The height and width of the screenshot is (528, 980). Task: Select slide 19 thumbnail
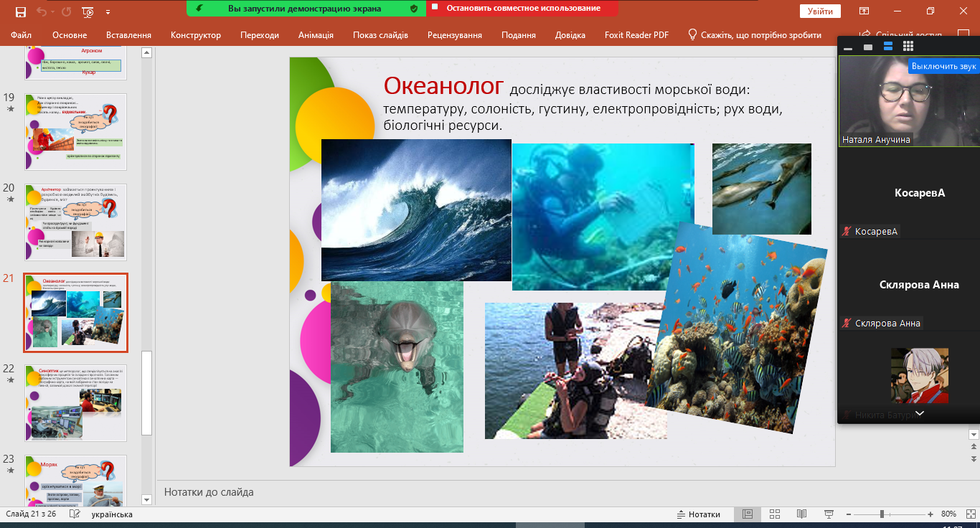point(75,131)
